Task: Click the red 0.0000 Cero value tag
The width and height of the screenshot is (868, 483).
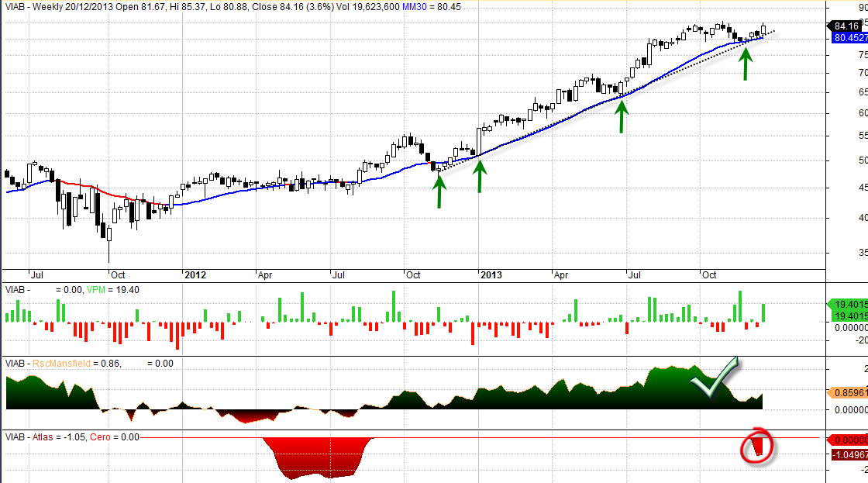Action: coord(848,440)
